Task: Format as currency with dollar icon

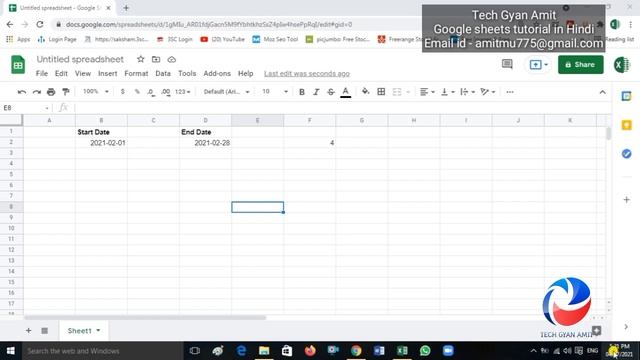Action: 122,92
